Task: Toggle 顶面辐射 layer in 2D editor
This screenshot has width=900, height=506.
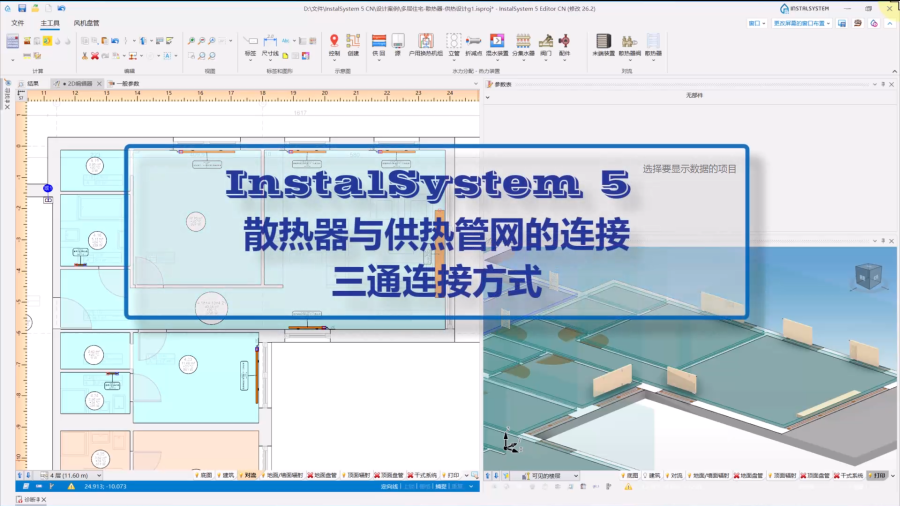Action: 356,476
